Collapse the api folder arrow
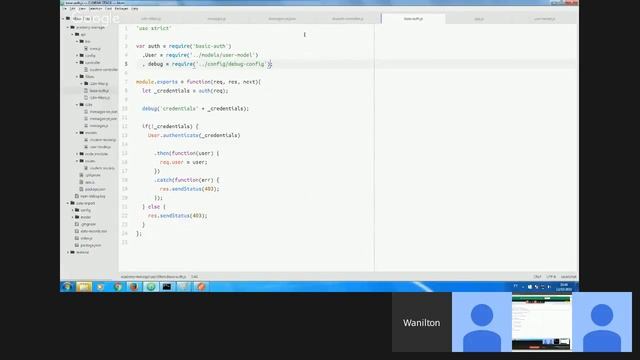 pyautogui.click(x=73, y=35)
